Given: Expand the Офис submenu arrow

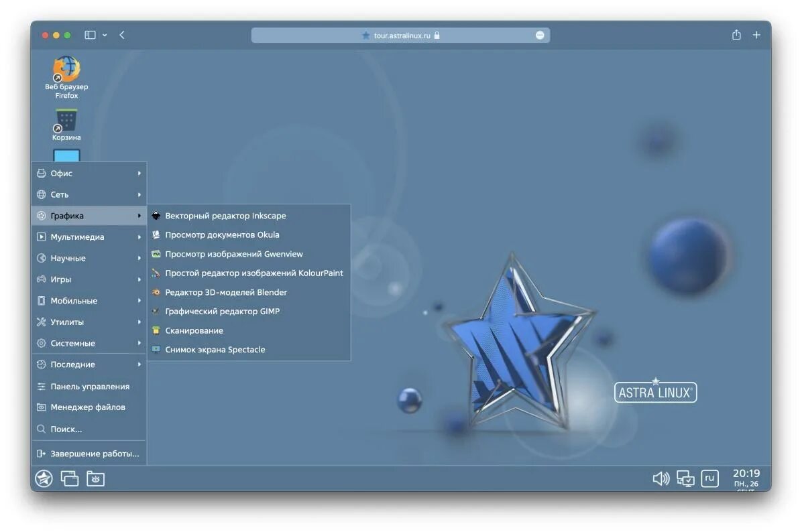Looking at the screenshot, I should (139, 174).
